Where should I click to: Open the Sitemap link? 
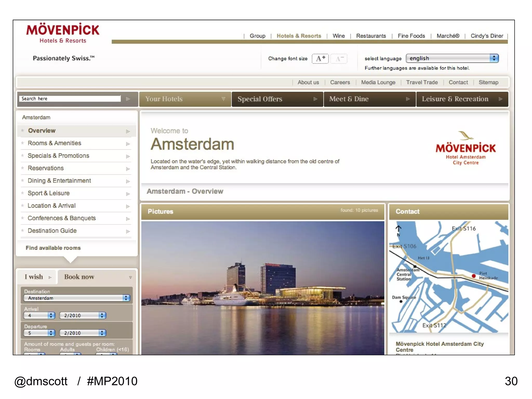coord(488,82)
